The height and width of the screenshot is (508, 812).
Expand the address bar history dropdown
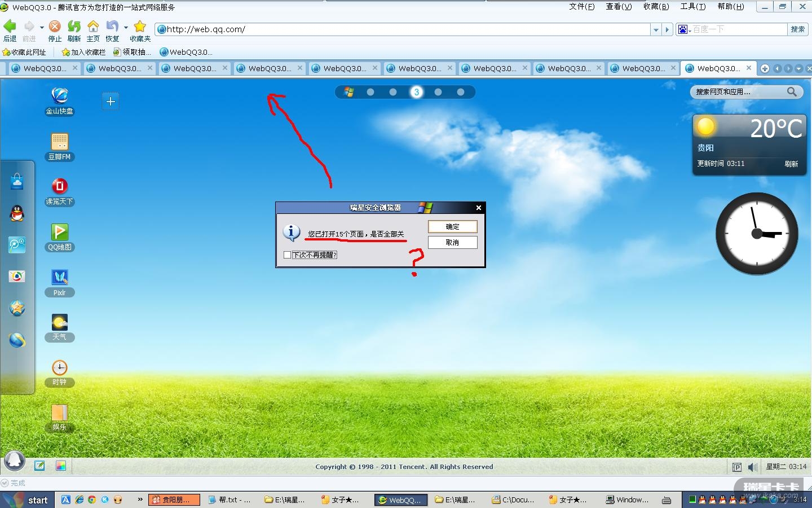pyautogui.click(x=655, y=29)
